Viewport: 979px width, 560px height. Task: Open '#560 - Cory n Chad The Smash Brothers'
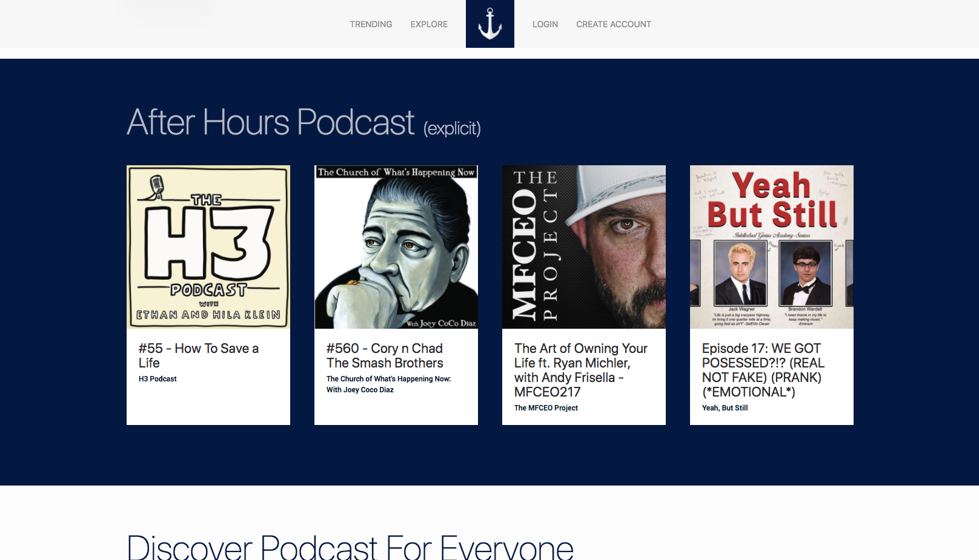click(x=385, y=355)
